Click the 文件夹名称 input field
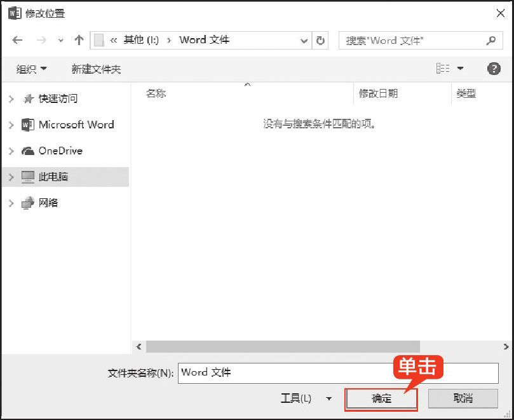This screenshot has height=420, width=514. tap(338, 373)
